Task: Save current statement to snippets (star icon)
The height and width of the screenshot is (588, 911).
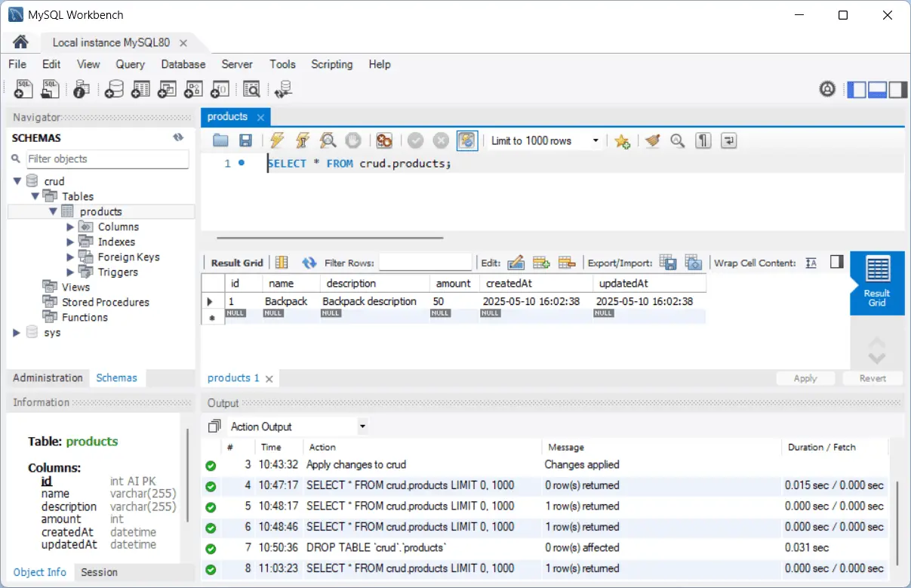Action: click(x=622, y=141)
